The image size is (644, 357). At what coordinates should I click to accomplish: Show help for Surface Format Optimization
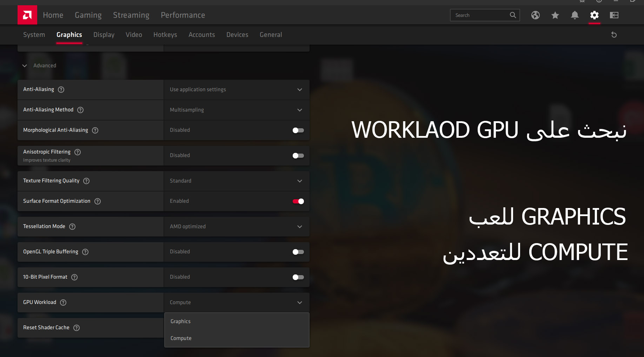click(x=98, y=201)
